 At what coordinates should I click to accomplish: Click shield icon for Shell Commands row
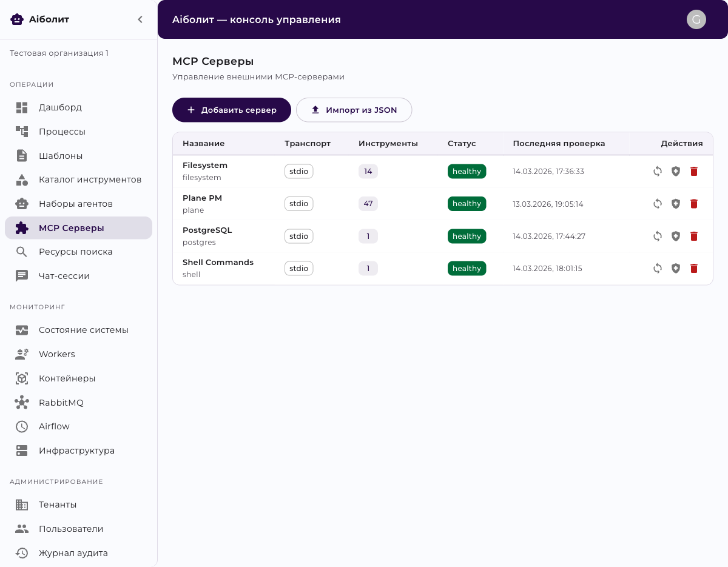pyautogui.click(x=676, y=269)
